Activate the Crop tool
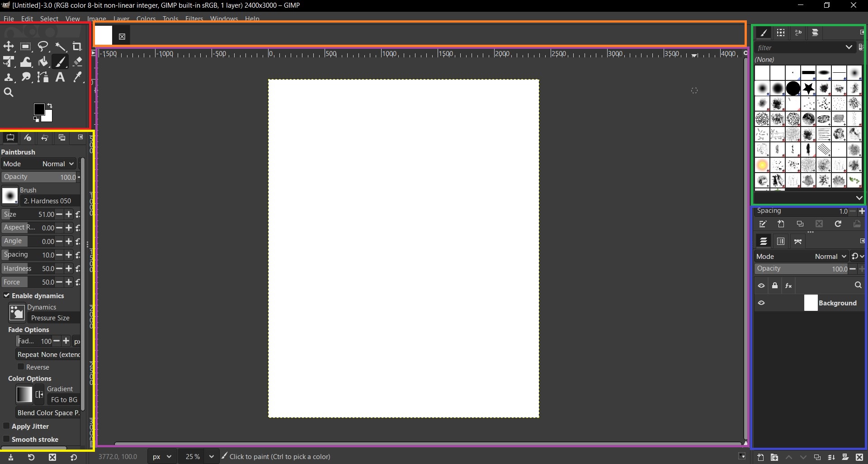The height and width of the screenshot is (464, 868). point(77,47)
